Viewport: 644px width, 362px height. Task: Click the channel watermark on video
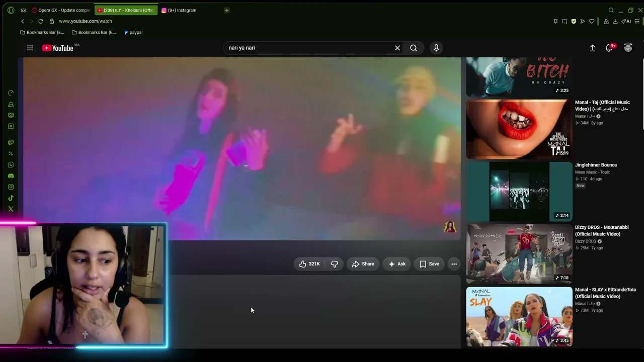[x=450, y=227]
